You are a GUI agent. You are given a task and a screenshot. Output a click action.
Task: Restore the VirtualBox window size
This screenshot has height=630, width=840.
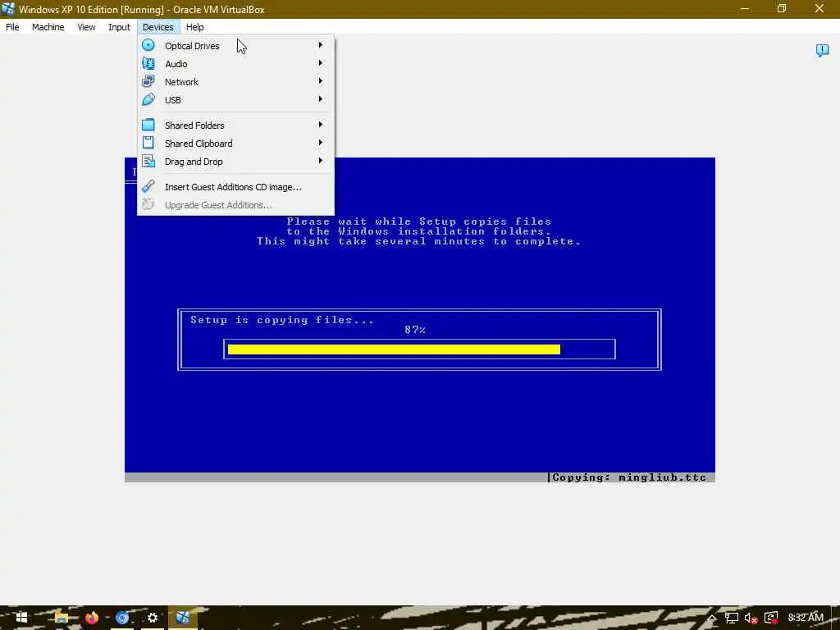[x=782, y=8]
